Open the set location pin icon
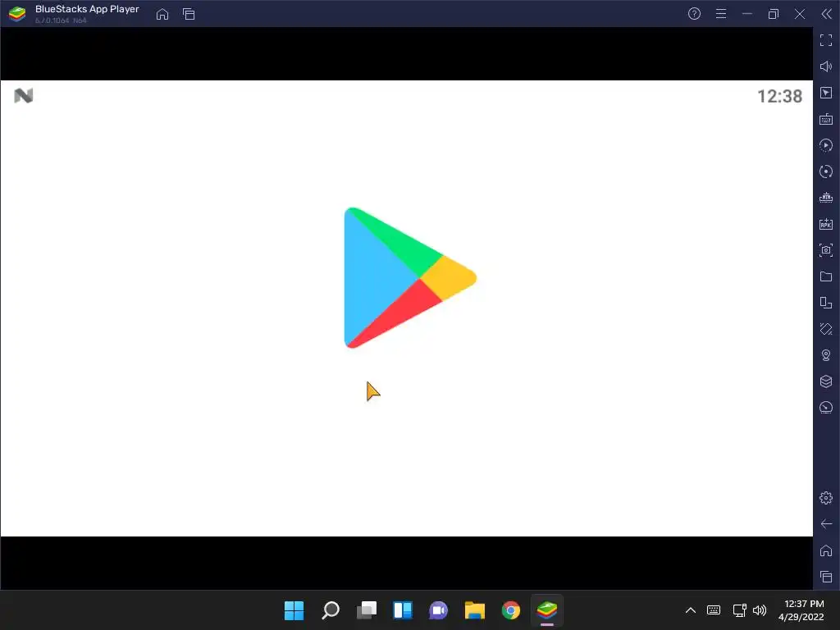Image resolution: width=840 pixels, height=630 pixels. click(826, 355)
